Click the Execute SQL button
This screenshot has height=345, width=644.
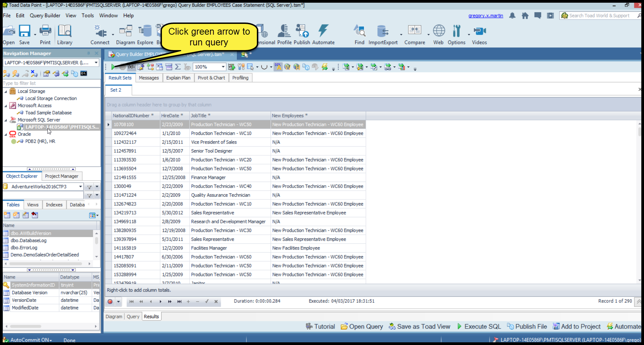479,327
